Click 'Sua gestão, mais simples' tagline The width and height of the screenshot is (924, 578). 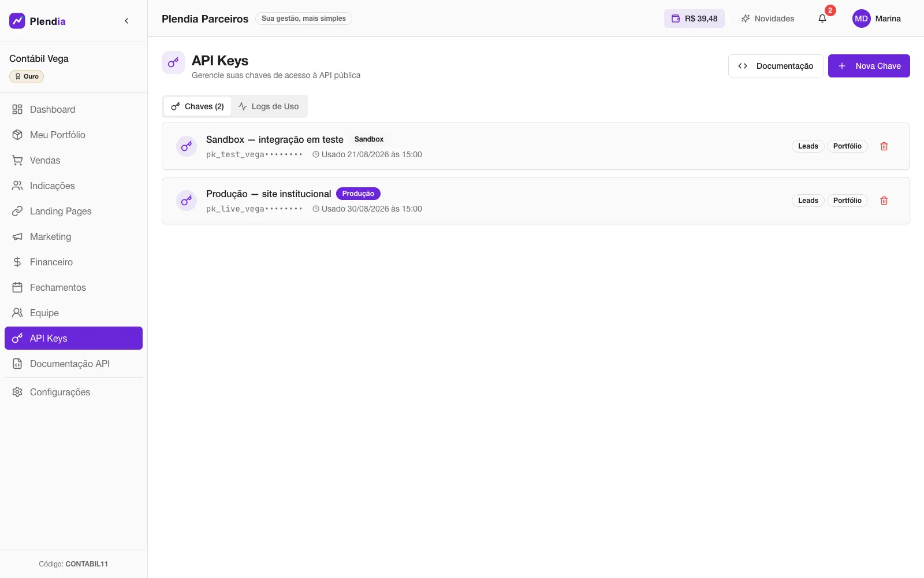(x=304, y=18)
